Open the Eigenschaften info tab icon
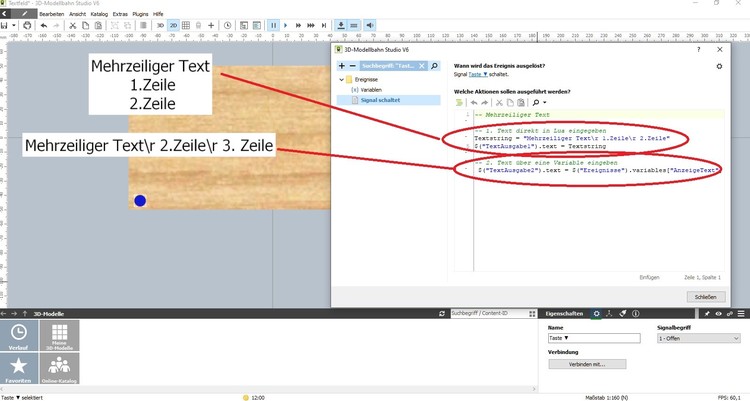This screenshot has width=750, height=401. coord(636,313)
